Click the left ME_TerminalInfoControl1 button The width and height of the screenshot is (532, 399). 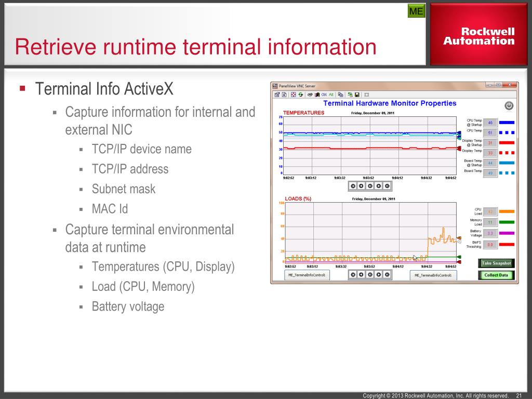coord(307,275)
